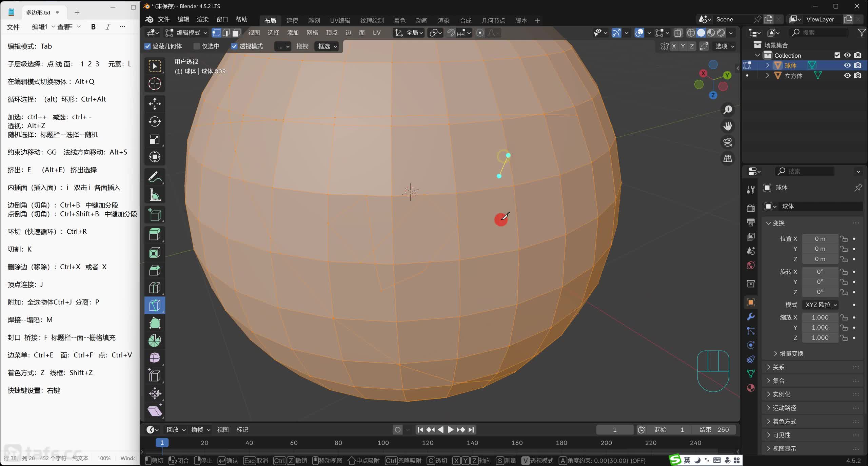This screenshot has width=868, height=466.
Task: Enable the 仅选中 checkbox
Action: [x=197, y=46]
